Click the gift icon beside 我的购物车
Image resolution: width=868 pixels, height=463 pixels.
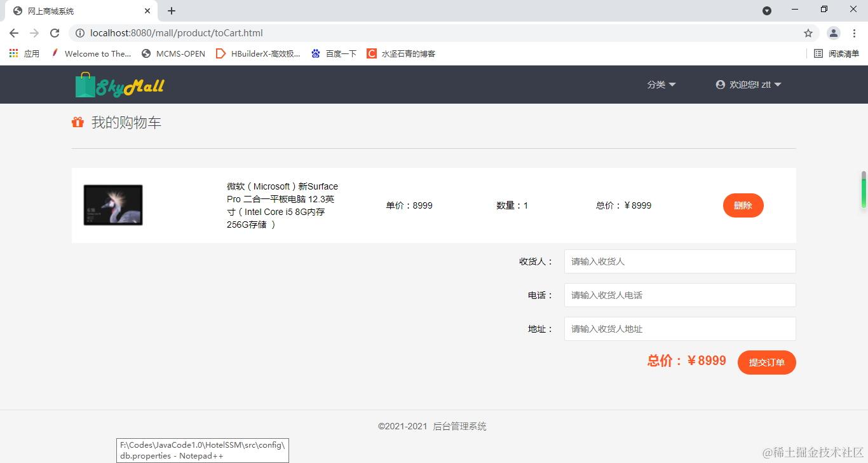click(x=78, y=121)
